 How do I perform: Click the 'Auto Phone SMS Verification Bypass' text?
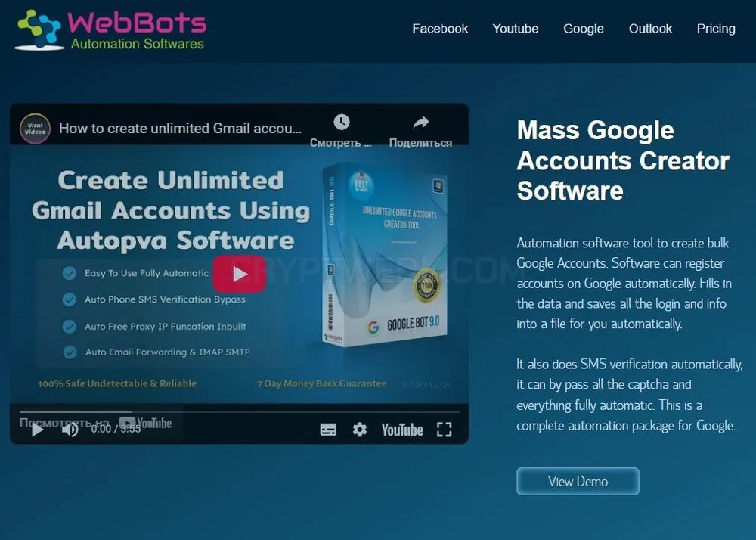coord(165,299)
